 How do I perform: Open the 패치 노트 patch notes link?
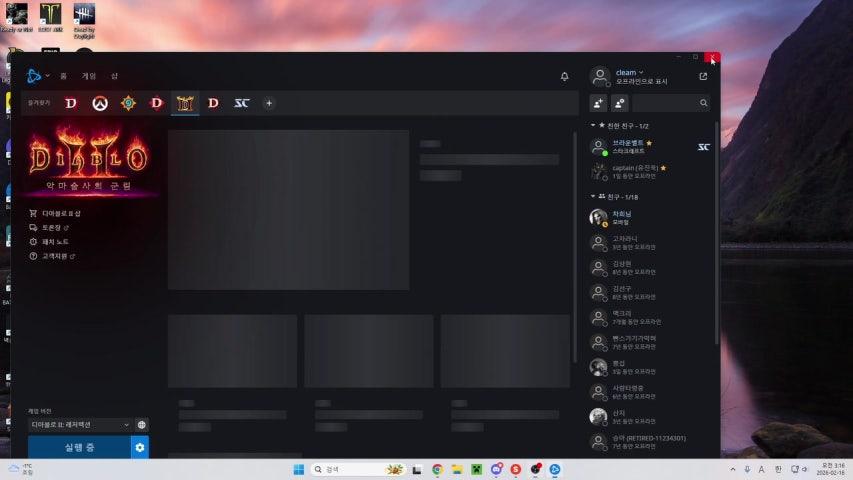pos(49,242)
